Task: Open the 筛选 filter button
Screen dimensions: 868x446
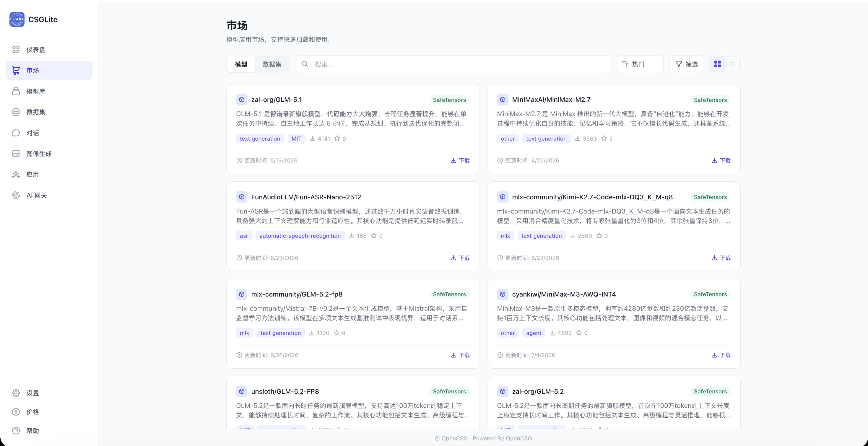Action: pos(686,64)
